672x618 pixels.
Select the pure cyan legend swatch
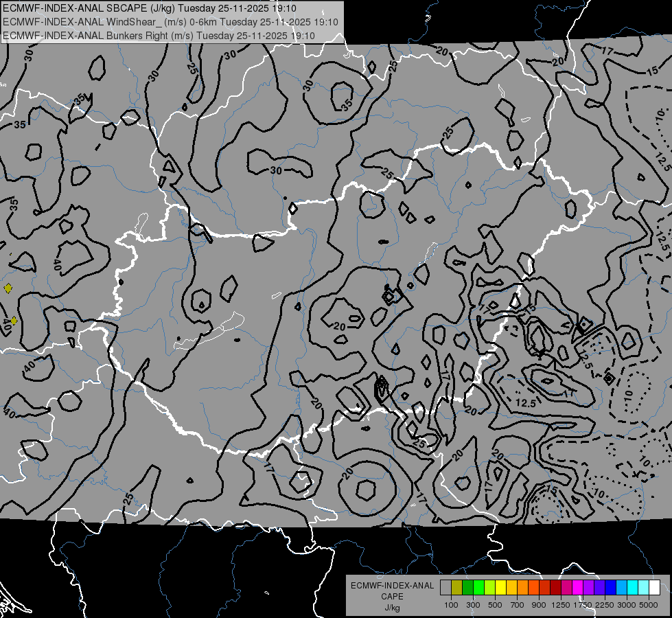(633, 588)
